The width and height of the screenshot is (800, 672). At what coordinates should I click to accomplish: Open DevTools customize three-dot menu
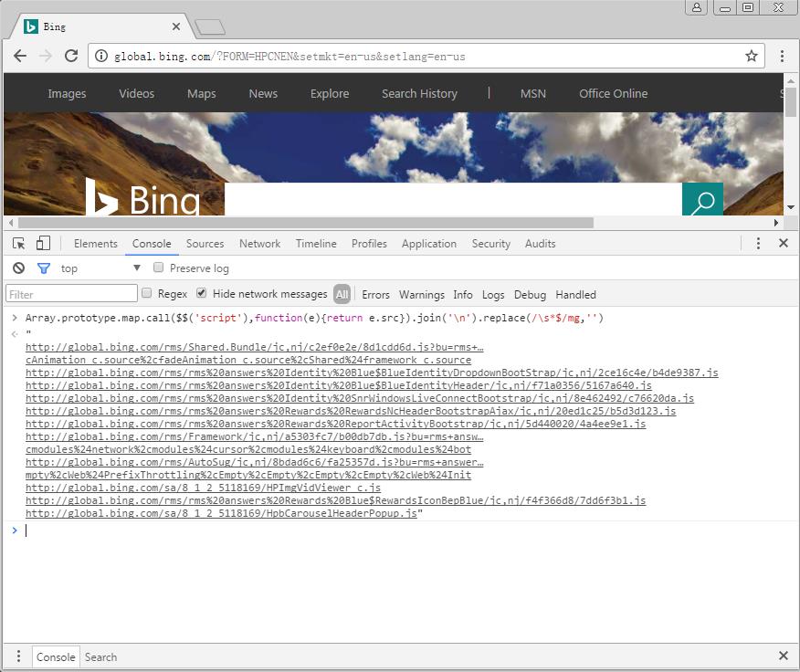pyautogui.click(x=758, y=244)
